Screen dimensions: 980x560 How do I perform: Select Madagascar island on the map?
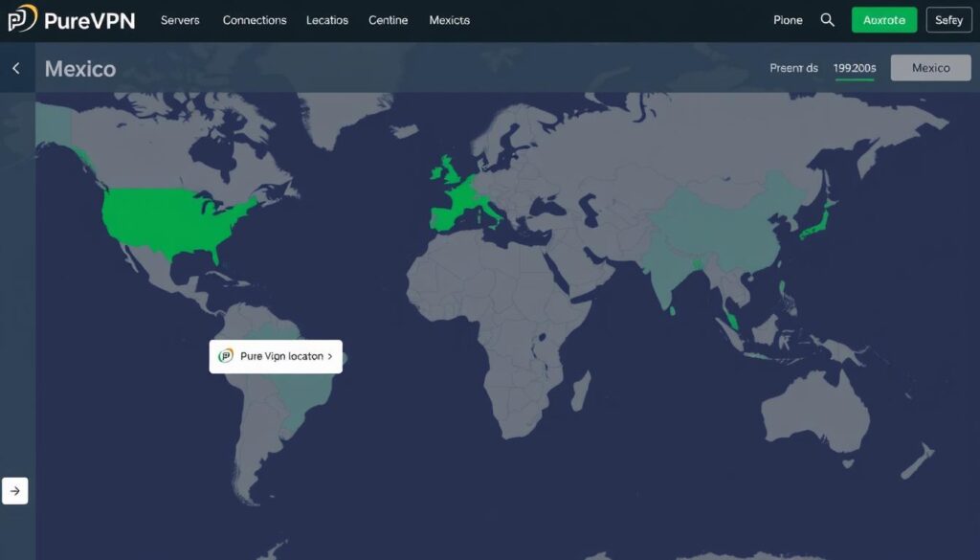(581, 392)
